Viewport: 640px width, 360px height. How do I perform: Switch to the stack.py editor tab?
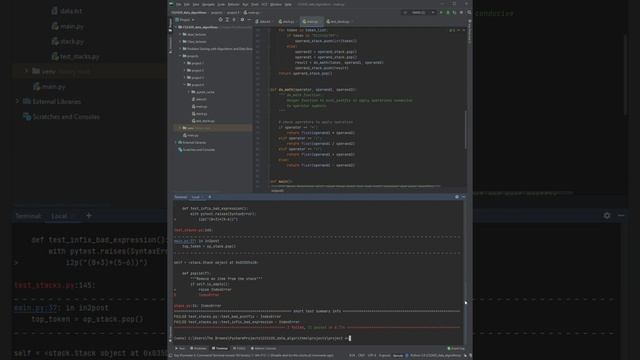pos(287,22)
